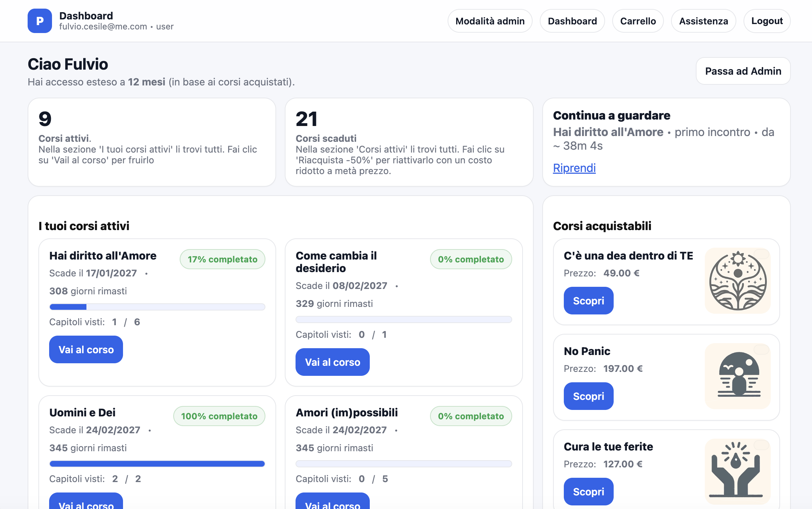Image resolution: width=812 pixels, height=509 pixels.
Task: Click the Riprendi link to resume watching
Action: [x=574, y=168]
